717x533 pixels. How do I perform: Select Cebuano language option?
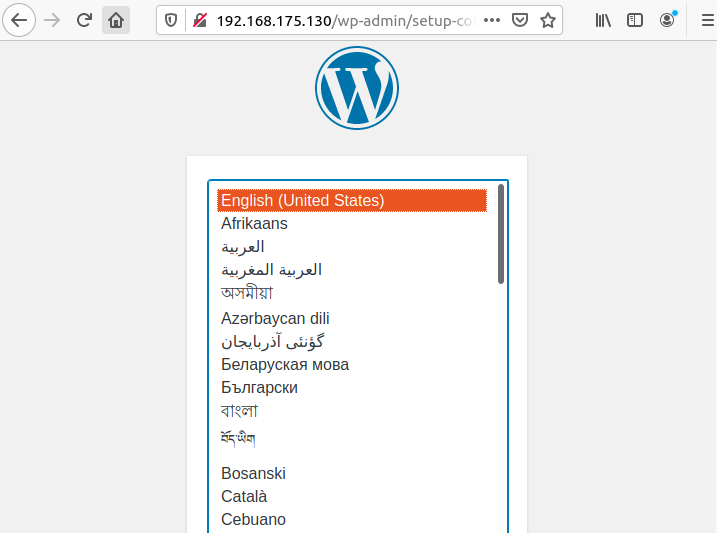coord(352,520)
